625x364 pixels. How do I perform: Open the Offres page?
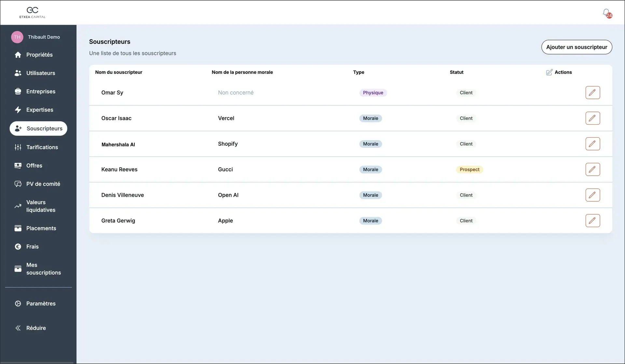coord(34,166)
